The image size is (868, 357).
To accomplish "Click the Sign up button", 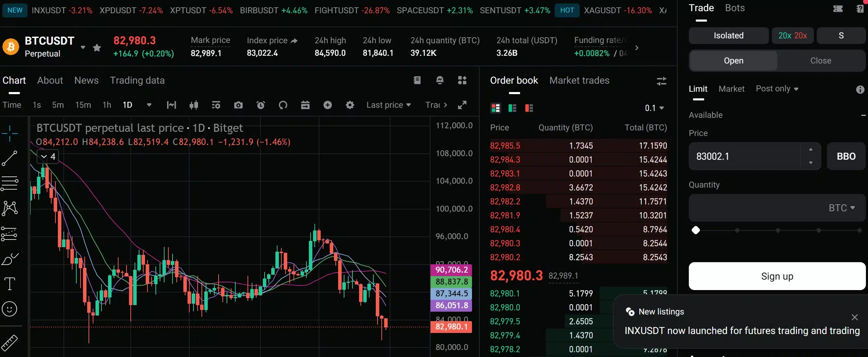I will (x=777, y=276).
